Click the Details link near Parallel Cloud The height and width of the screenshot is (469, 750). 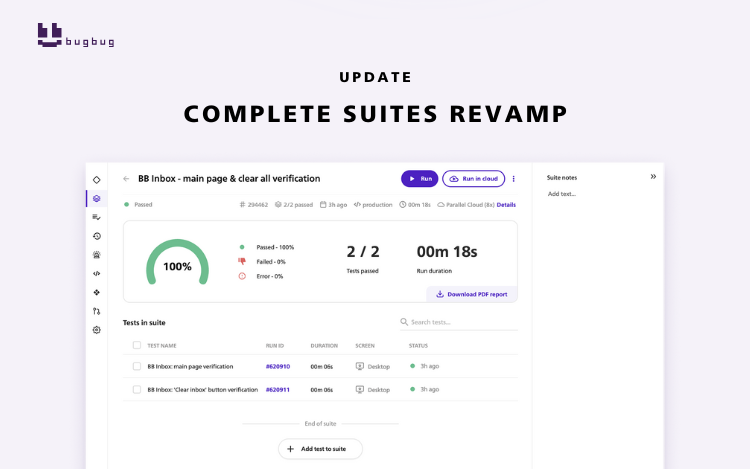pos(506,204)
